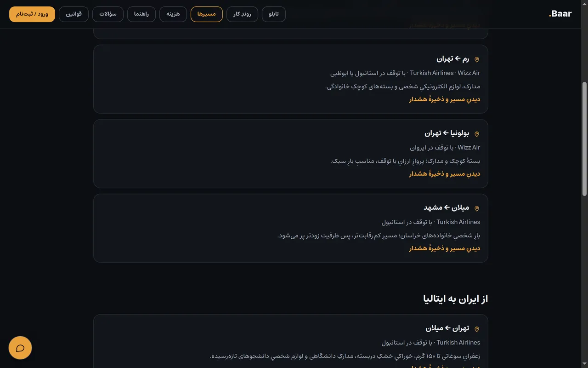This screenshot has height=368, width=588.
Task: Click the بولونیا ← تهران route title
Action: pos(447,133)
